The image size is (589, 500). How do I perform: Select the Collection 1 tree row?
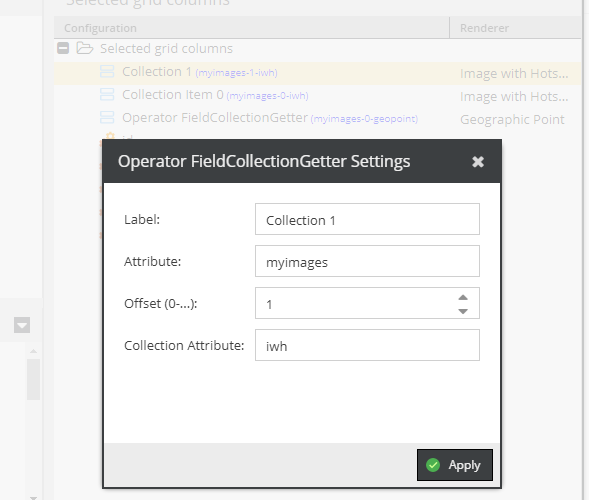317,73
